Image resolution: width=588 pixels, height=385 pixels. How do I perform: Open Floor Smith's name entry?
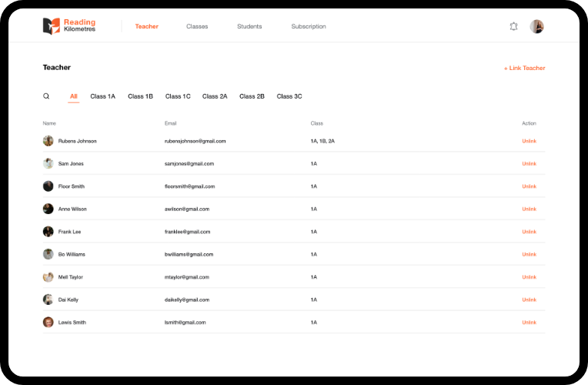(72, 186)
